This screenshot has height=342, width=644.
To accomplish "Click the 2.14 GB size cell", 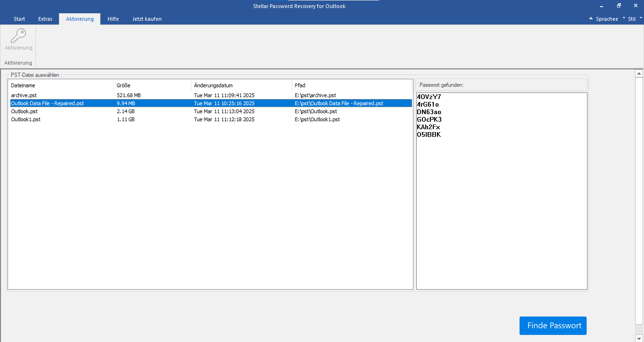I will tap(125, 111).
